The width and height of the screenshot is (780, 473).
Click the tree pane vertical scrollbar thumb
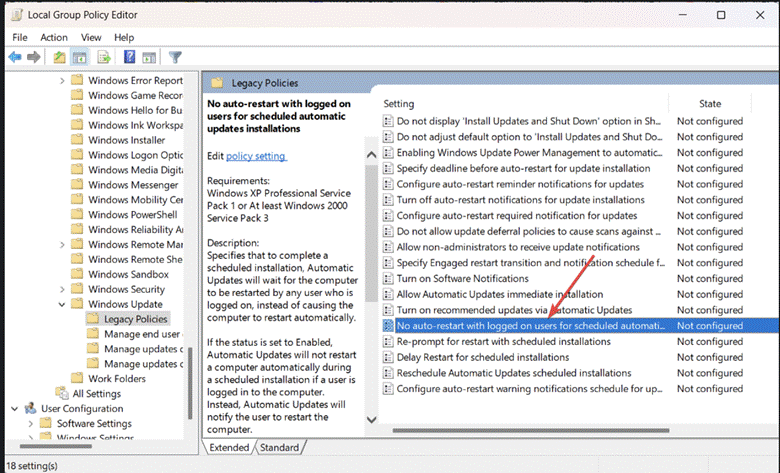pos(190,383)
